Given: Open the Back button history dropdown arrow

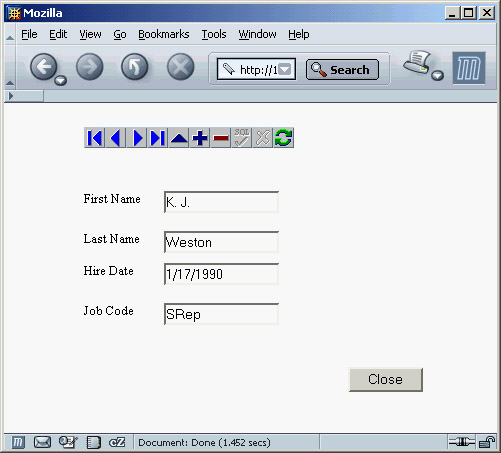Looking at the screenshot, I should pos(61,80).
